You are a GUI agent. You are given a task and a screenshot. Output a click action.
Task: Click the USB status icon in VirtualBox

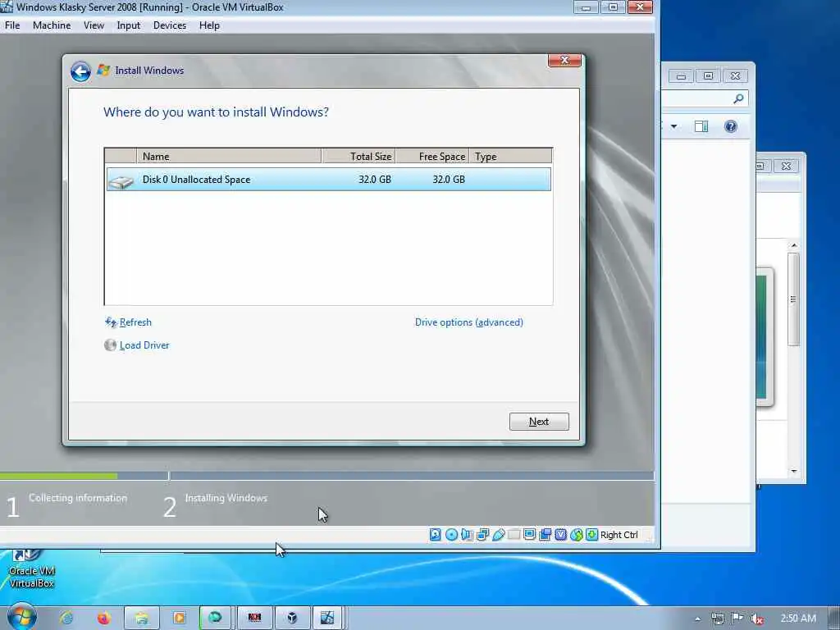click(498, 534)
